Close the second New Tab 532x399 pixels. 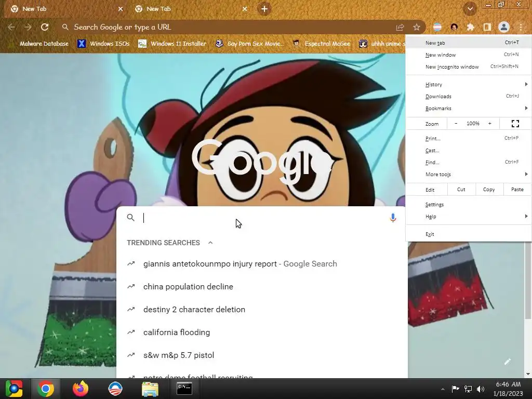(x=245, y=9)
